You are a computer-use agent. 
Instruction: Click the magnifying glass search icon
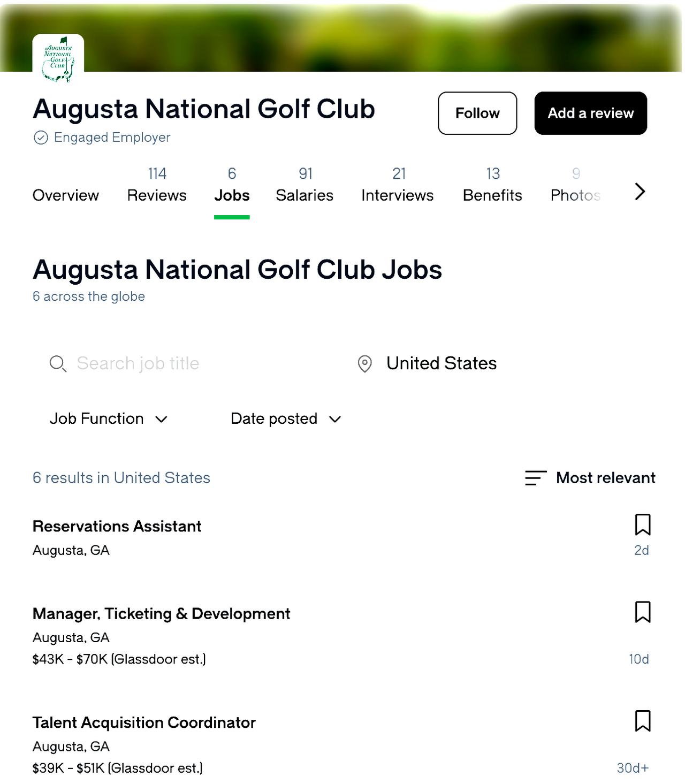pyautogui.click(x=58, y=364)
